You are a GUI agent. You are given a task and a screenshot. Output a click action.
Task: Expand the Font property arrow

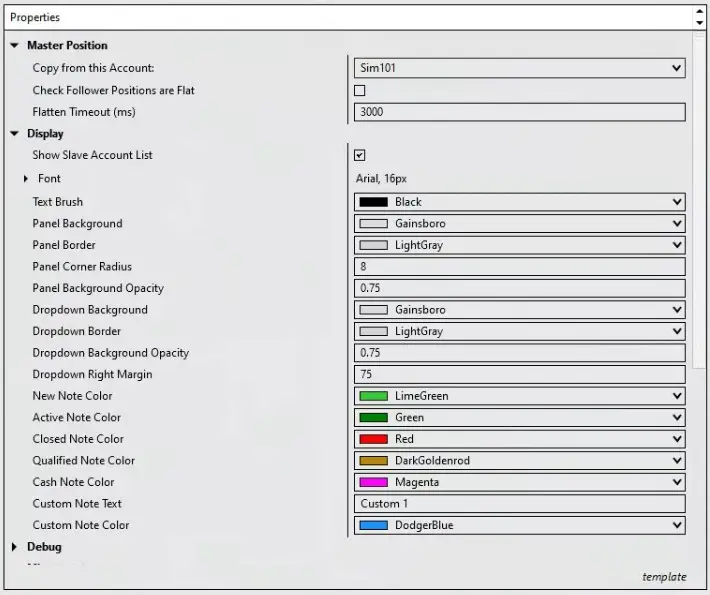pos(26,179)
